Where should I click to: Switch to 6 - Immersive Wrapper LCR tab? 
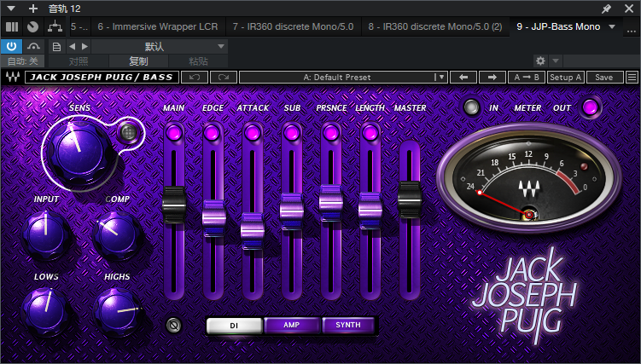click(158, 27)
